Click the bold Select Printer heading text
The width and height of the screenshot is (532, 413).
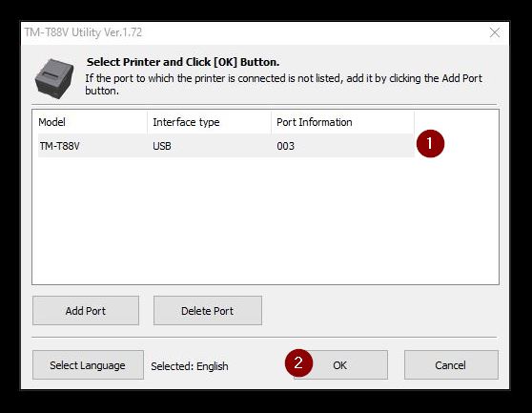pyautogui.click(x=183, y=62)
